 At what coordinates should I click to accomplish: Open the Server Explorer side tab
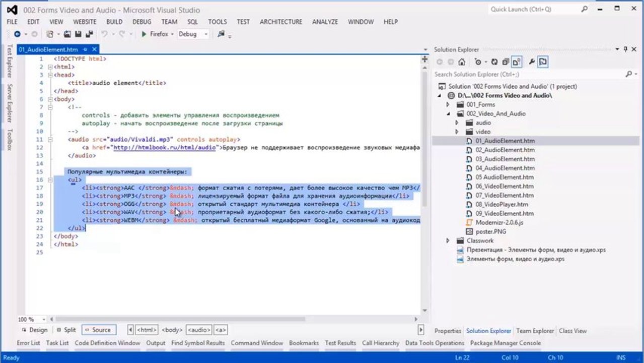tap(10, 103)
